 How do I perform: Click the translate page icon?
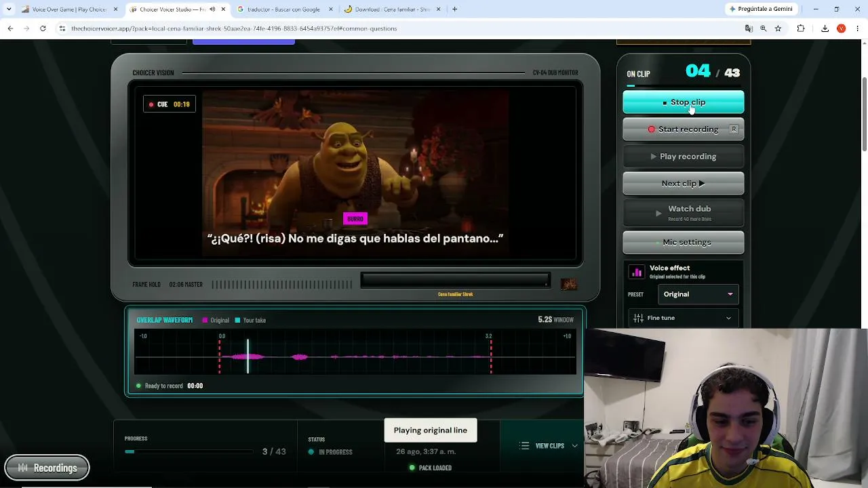pyautogui.click(x=749, y=28)
